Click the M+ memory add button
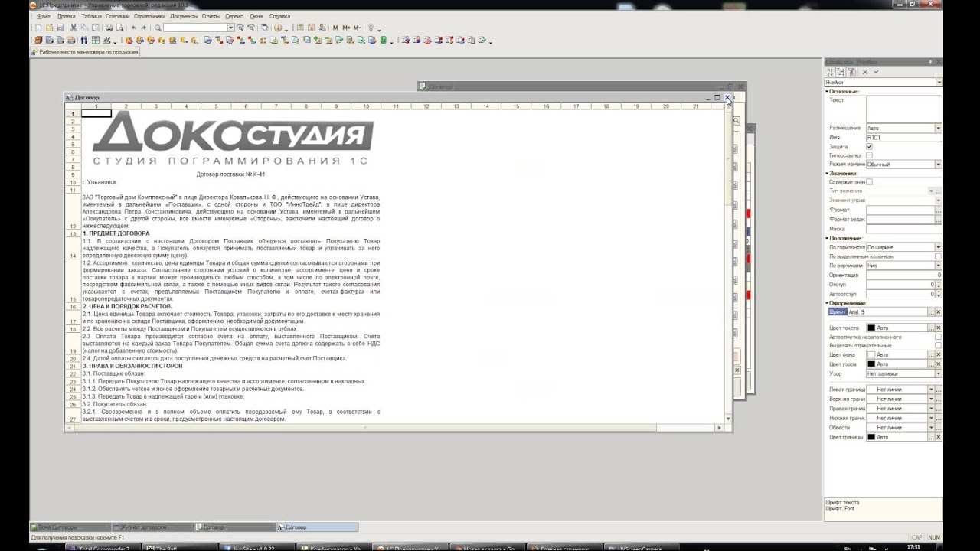The width and height of the screenshot is (980, 551). click(x=346, y=28)
